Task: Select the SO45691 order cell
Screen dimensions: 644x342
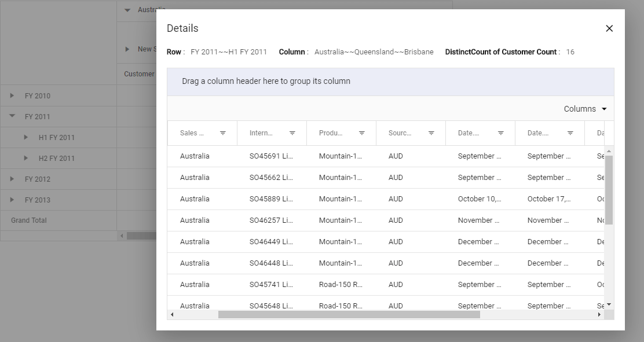Action: pos(271,156)
